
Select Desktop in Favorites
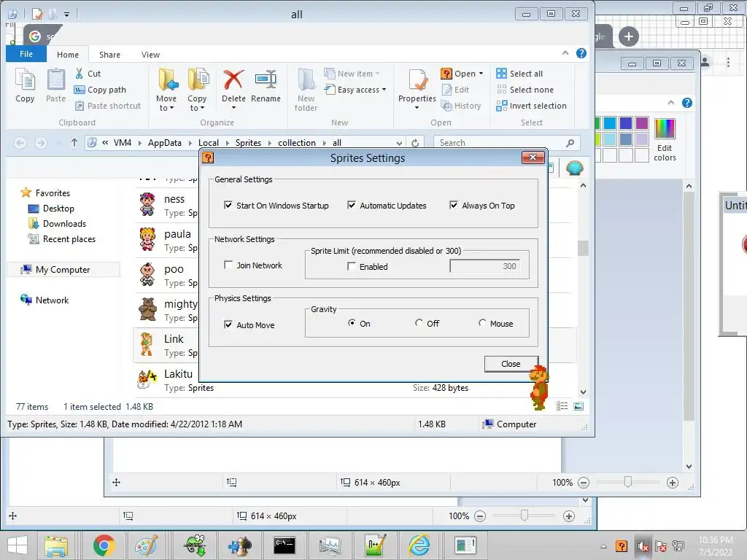click(x=52, y=208)
